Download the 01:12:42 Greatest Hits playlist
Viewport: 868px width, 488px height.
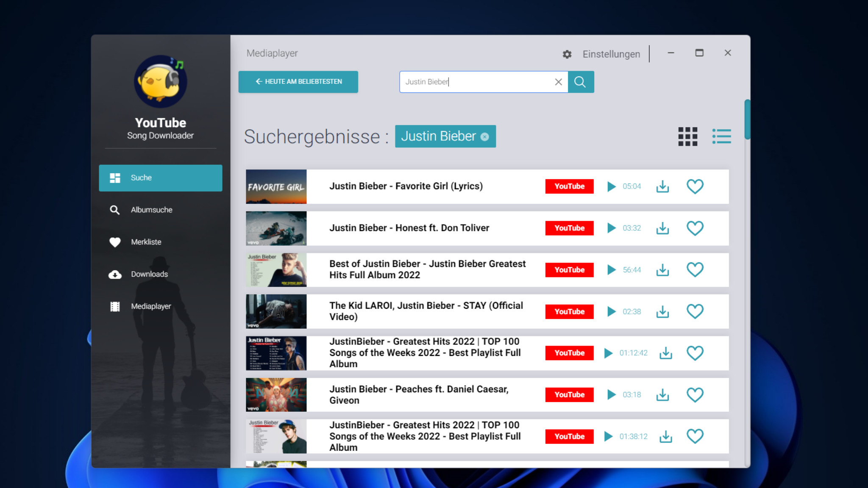pos(665,353)
